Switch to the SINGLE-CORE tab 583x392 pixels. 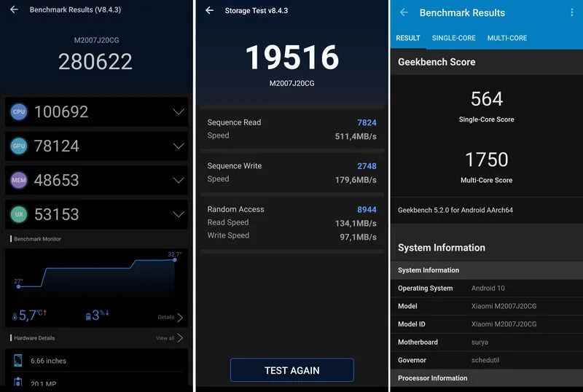(x=453, y=38)
